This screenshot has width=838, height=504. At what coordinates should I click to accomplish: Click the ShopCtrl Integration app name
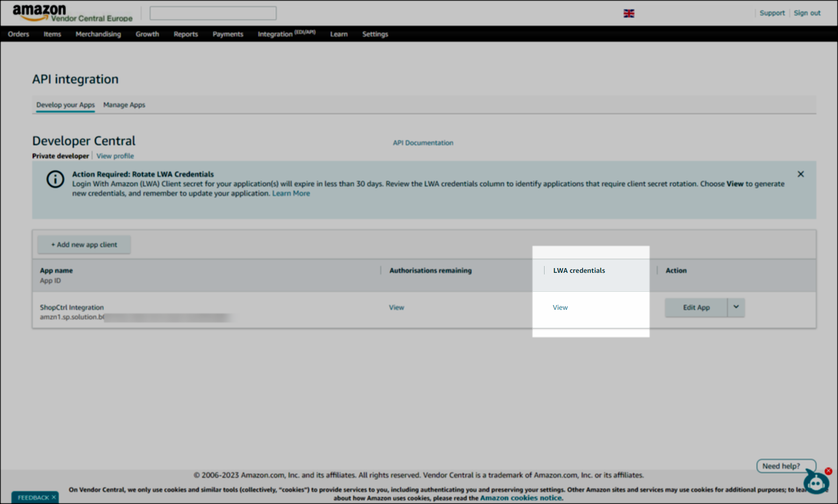coord(72,307)
